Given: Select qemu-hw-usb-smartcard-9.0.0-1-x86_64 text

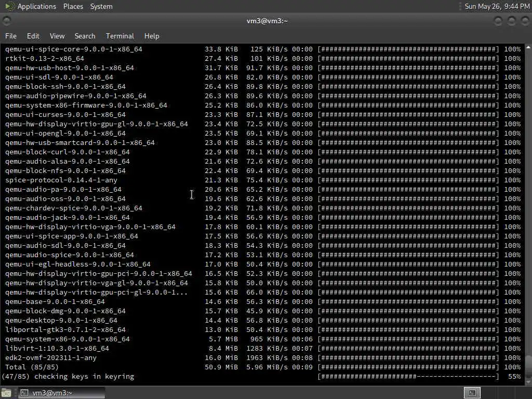Looking at the screenshot, I should [x=80, y=143].
